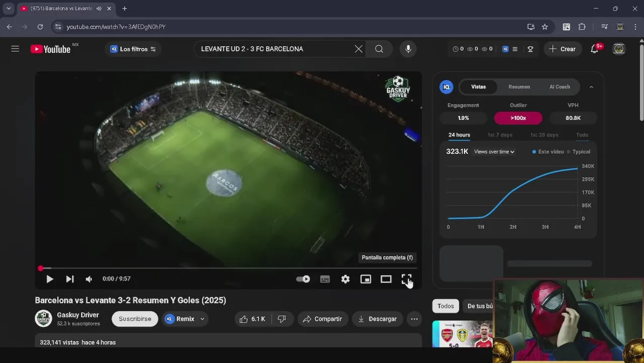
Task: Toggle Este video legend series
Action: [548, 152]
